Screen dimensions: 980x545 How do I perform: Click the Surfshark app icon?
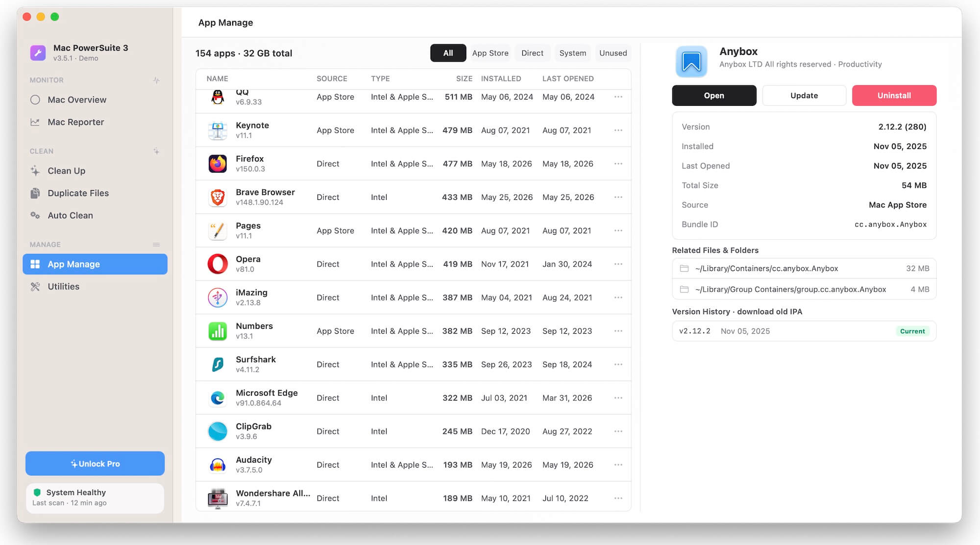tap(218, 364)
